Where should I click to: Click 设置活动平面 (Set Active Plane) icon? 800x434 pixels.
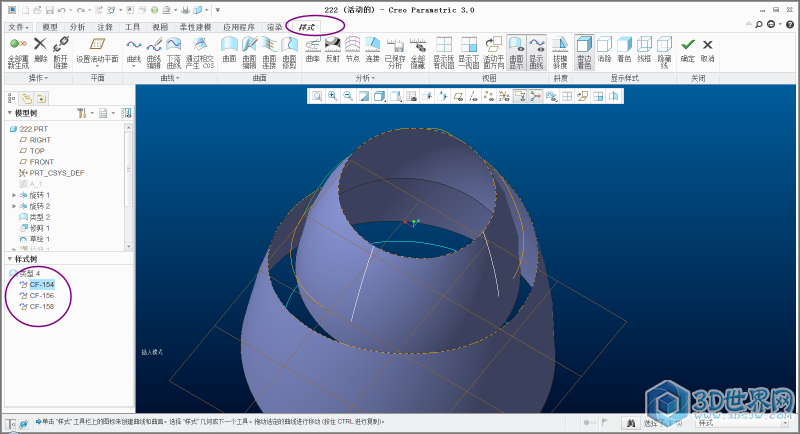pyautogui.click(x=97, y=44)
